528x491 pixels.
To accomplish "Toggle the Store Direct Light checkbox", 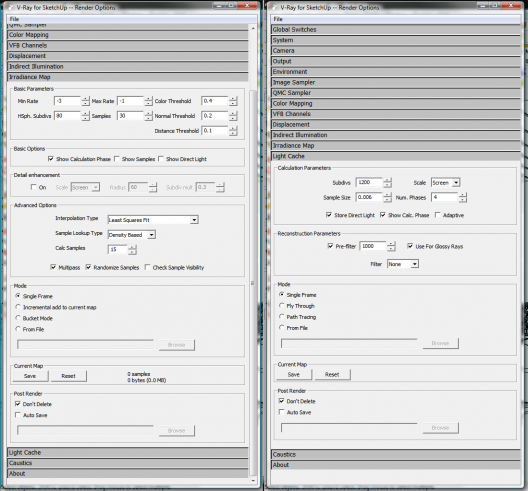I will [329, 215].
